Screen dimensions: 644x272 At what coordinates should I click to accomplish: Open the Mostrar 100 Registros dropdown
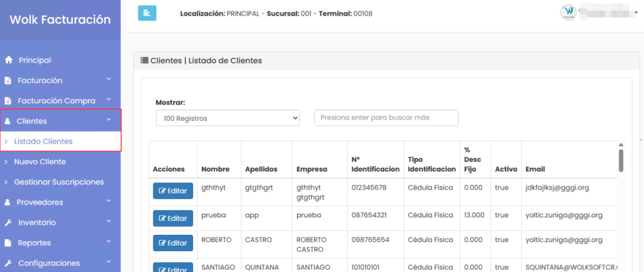pyautogui.click(x=228, y=118)
